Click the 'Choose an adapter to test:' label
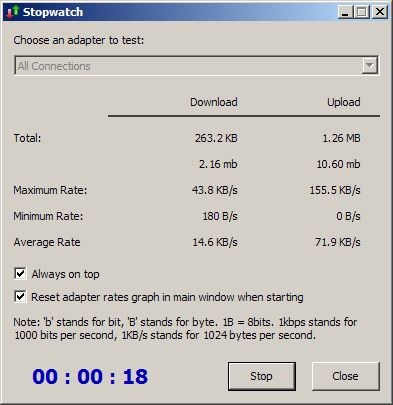 point(79,40)
